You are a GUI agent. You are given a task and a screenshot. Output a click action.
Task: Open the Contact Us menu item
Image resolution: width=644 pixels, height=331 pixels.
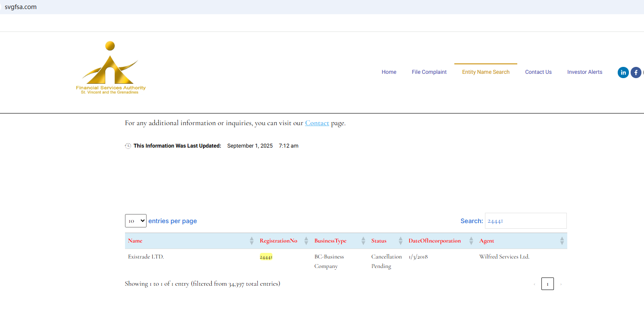[x=538, y=72]
